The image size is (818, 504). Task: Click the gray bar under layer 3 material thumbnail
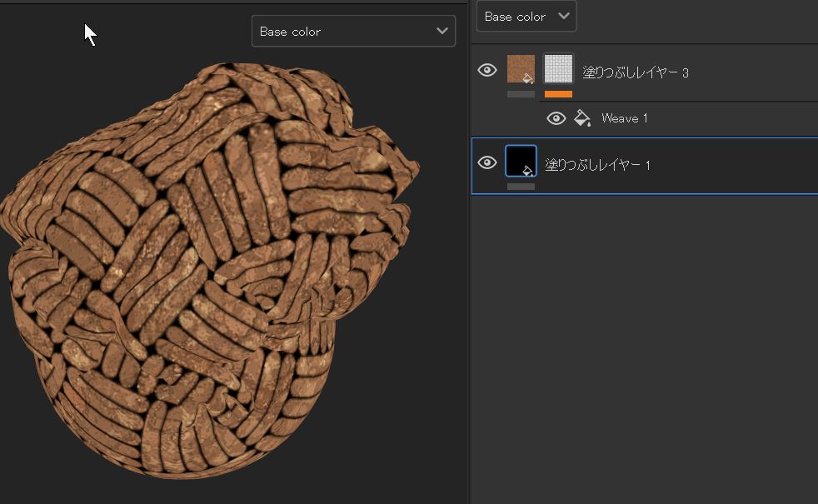coord(521,94)
